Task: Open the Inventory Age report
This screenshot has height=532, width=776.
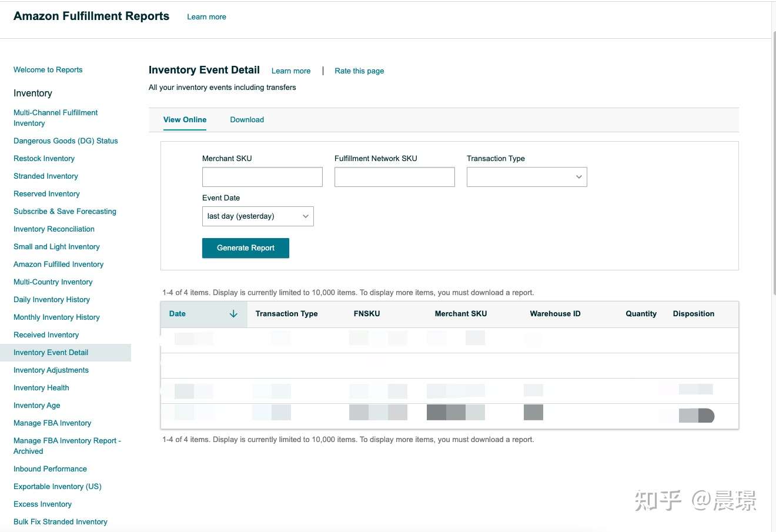Action: (37, 406)
